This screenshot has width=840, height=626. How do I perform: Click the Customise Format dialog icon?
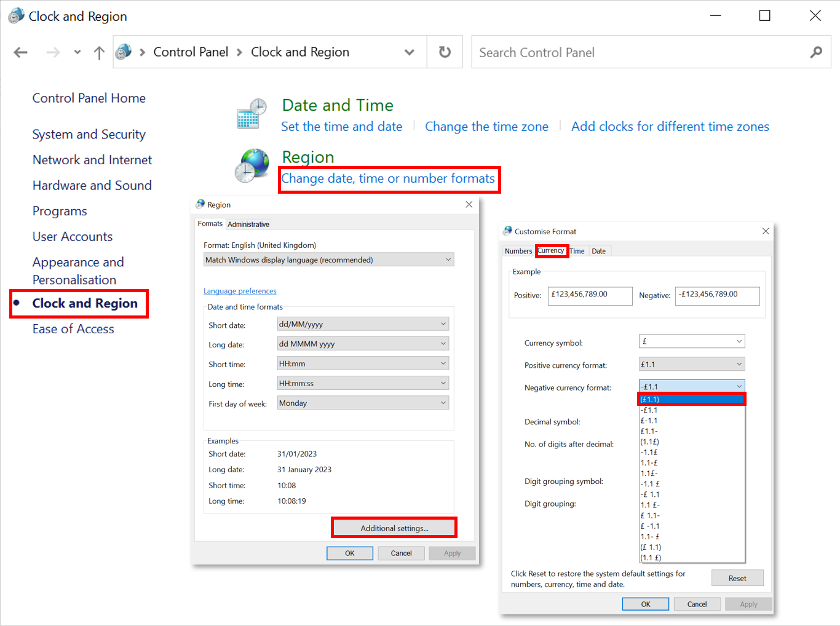(508, 231)
